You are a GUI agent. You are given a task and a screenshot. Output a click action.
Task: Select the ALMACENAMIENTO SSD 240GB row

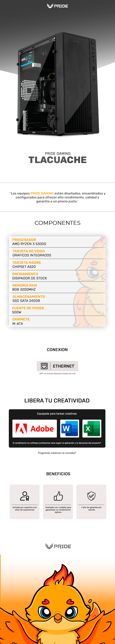pyautogui.click(x=57, y=298)
